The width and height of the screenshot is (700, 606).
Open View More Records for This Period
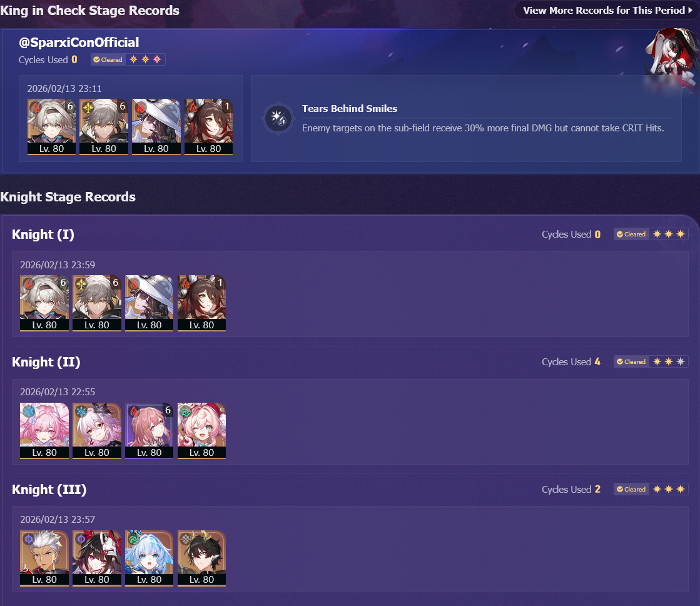tap(607, 10)
